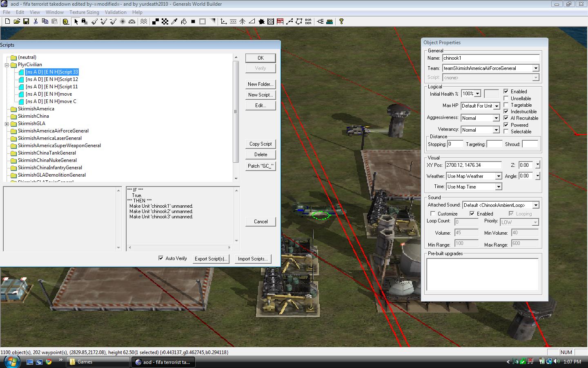Viewport: 588px width, 368px height.
Task: Uncheck the Indestructible checkbox
Action: point(506,112)
